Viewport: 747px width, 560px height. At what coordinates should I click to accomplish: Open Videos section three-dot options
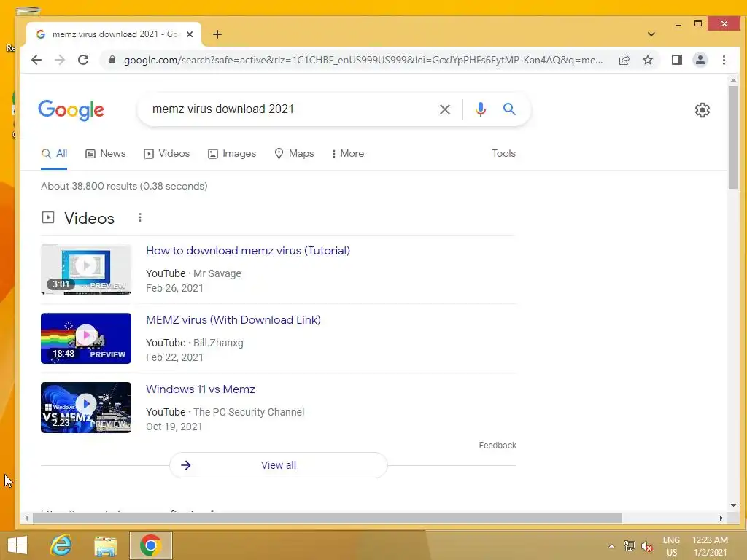[x=139, y=217]
